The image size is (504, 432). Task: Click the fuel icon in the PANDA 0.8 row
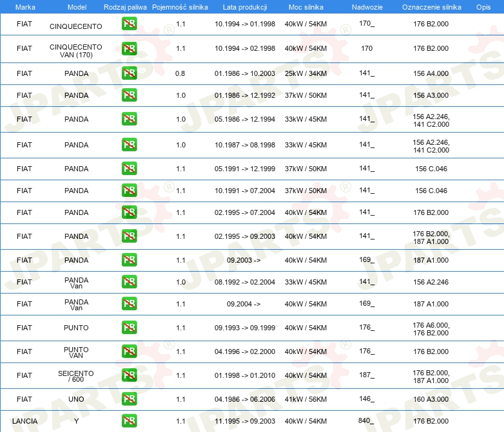click(x=129, y=73)
